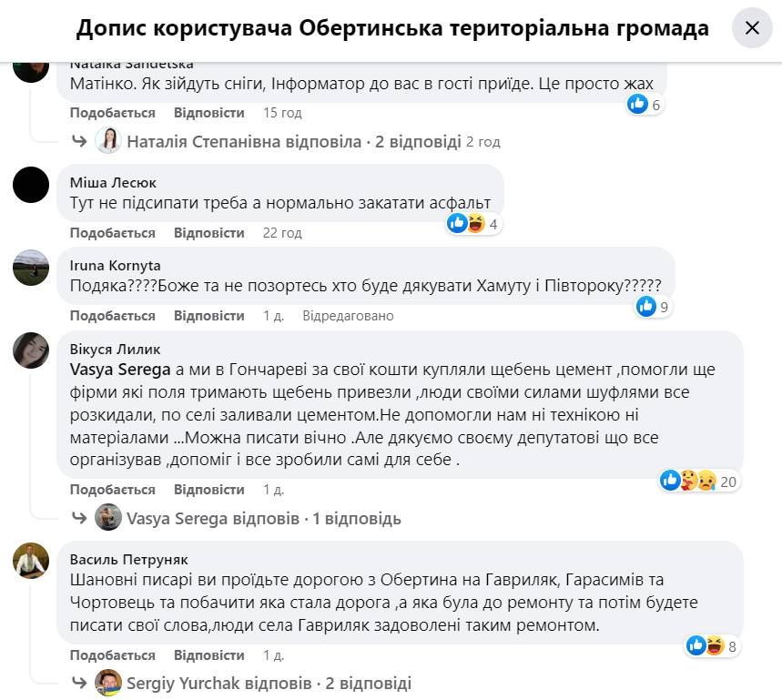Screen dimensions: 782x700
Task: Click Наталія Степанівна's avatar in the reply row
Action: pos(107,141)
